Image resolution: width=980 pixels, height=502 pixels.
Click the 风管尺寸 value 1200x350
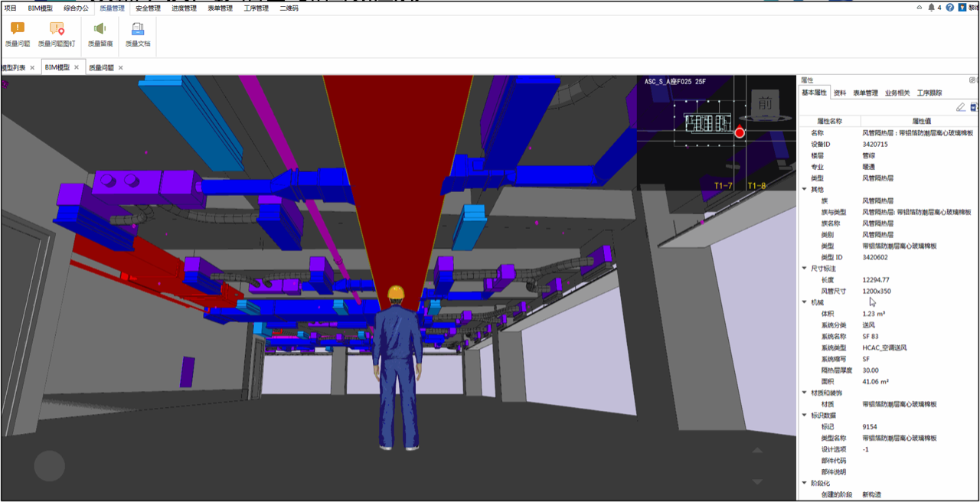pyautogui.click(x=877, y=292)
